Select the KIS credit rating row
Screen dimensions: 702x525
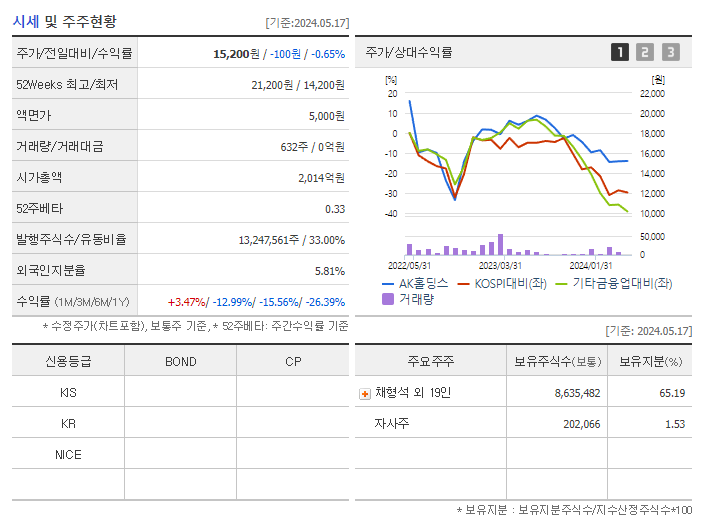tap(180, 393)
